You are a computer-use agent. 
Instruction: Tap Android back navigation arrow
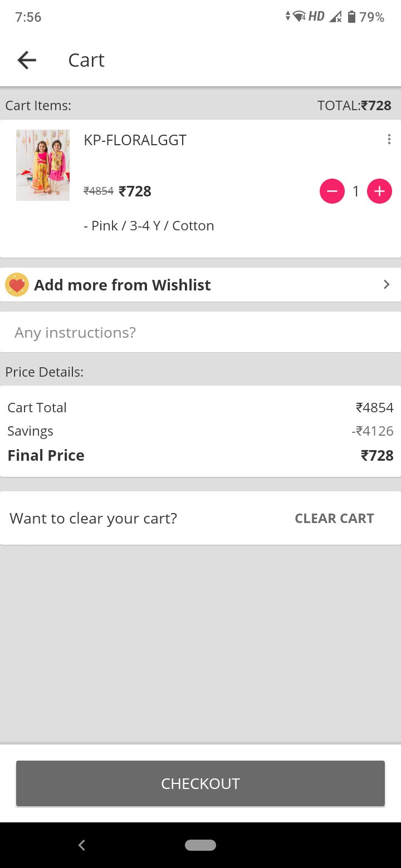click(x=82, y=845)
